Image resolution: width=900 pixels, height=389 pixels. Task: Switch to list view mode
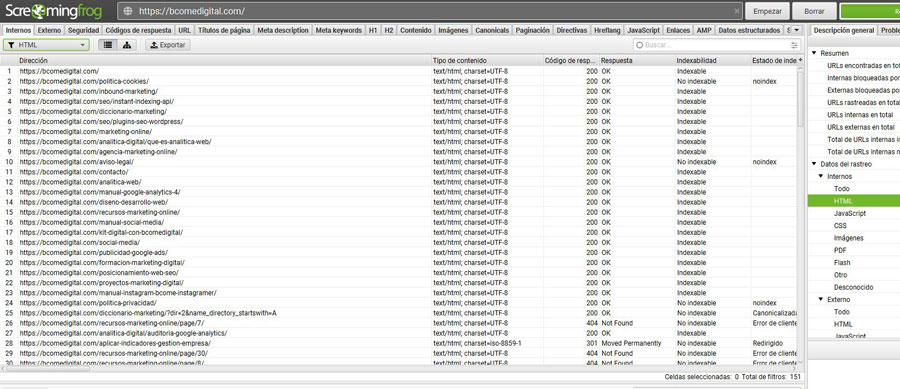(x=108, y=45)
